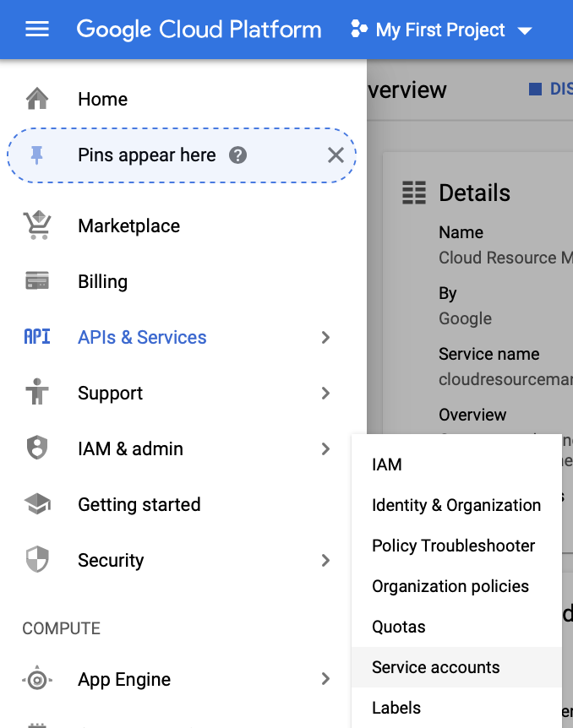Choose Labels in the submenu
The height and width of the screenshot is (728, 573).
coord(456,708)
